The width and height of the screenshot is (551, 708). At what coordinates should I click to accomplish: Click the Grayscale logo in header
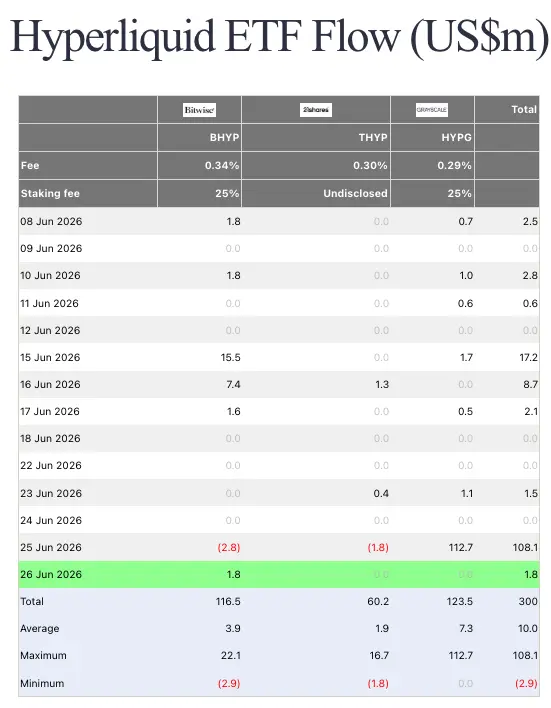(x=432, y=110)
